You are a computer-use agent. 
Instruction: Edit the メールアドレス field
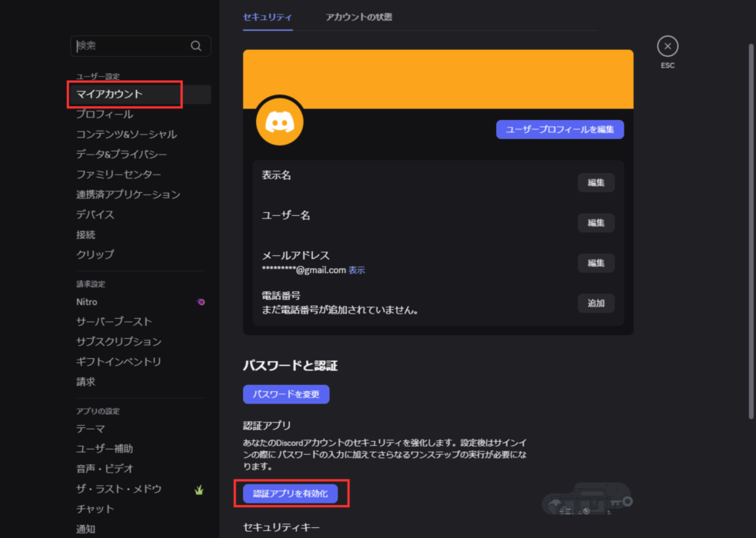pos(596,263)
